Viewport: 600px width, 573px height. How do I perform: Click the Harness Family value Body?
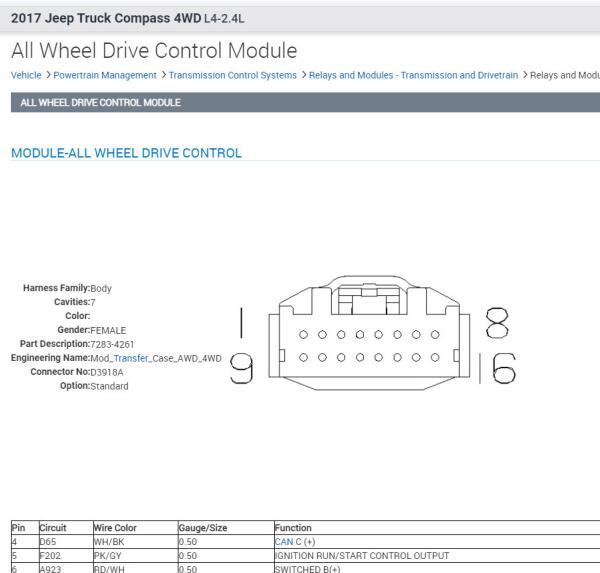(x=101, y=288)
